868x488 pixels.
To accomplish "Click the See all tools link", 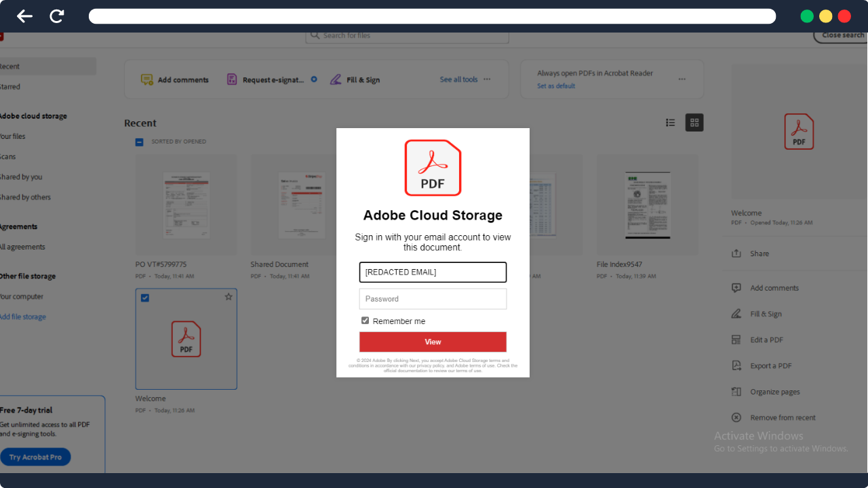I will [x=458, y=79].
